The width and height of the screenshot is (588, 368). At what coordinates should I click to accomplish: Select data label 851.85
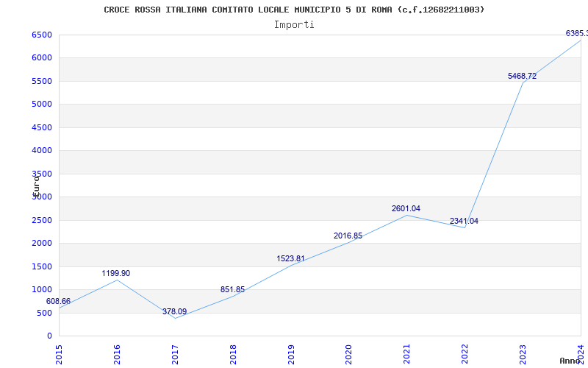pos(232,289)
